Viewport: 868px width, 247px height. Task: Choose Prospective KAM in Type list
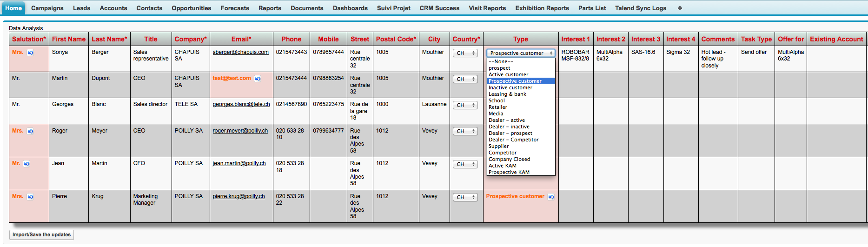[x=521, y=172]
